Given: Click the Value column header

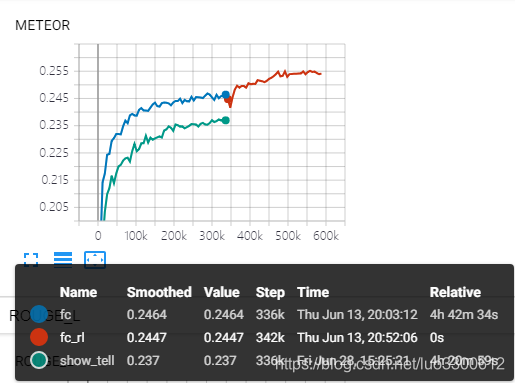Looking at the screenshot, I should point(222,292).
